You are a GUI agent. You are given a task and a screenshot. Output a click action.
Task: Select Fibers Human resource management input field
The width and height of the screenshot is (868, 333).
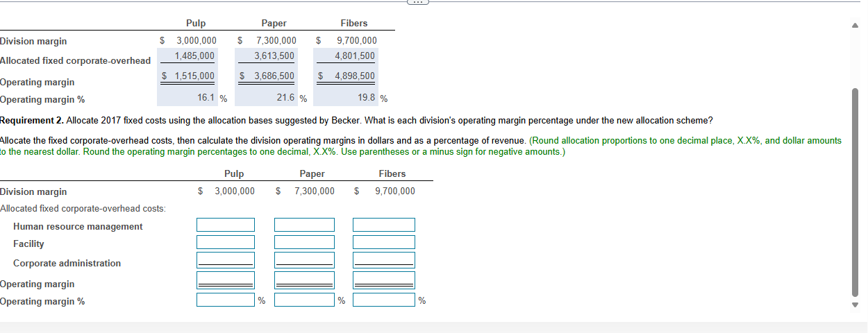[x=384, y=225]
